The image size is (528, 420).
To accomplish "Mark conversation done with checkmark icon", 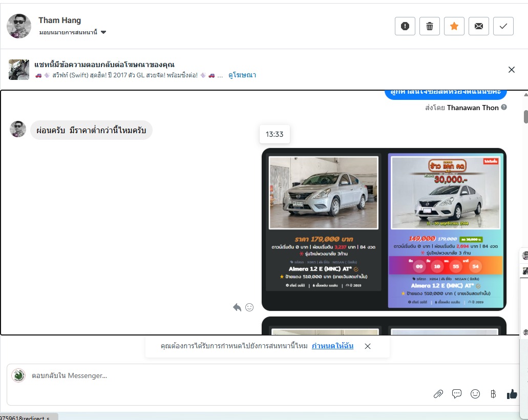I will tap(503, 26).
